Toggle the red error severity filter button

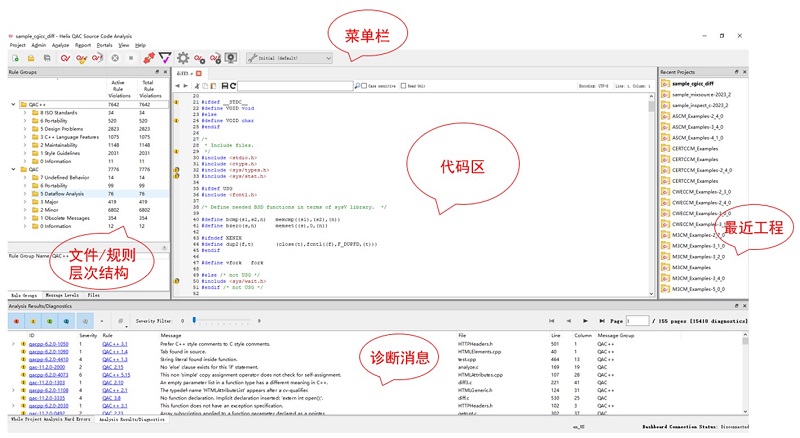pyautogui.click(x=17, y=321)
